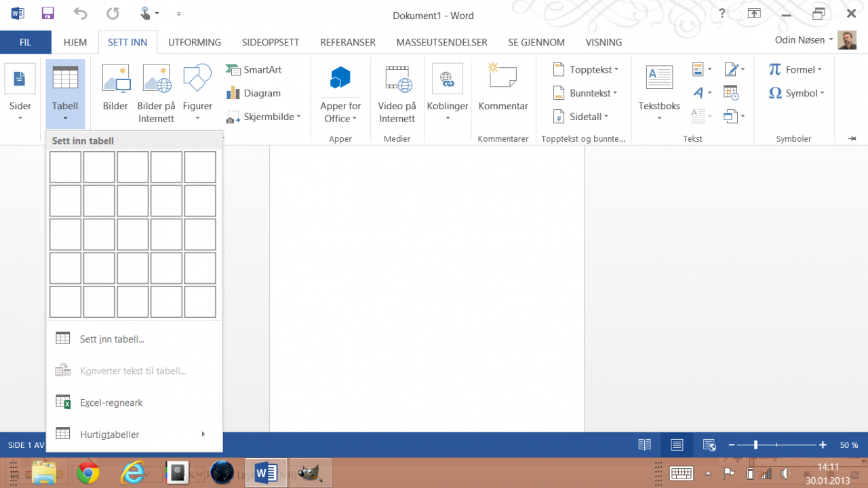Switch to the HJEM tab
The image size is (868, 488).
tap(75, 42)
